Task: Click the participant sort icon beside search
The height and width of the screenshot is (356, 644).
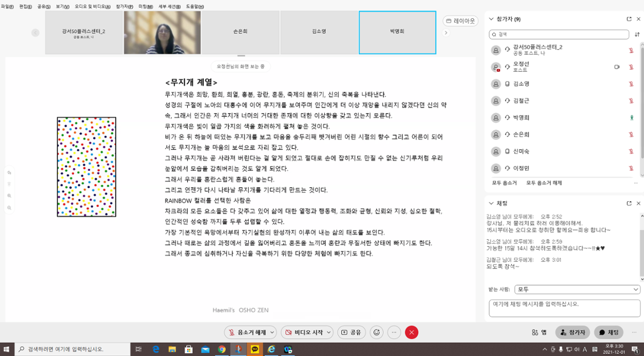Action: point(637,34)
